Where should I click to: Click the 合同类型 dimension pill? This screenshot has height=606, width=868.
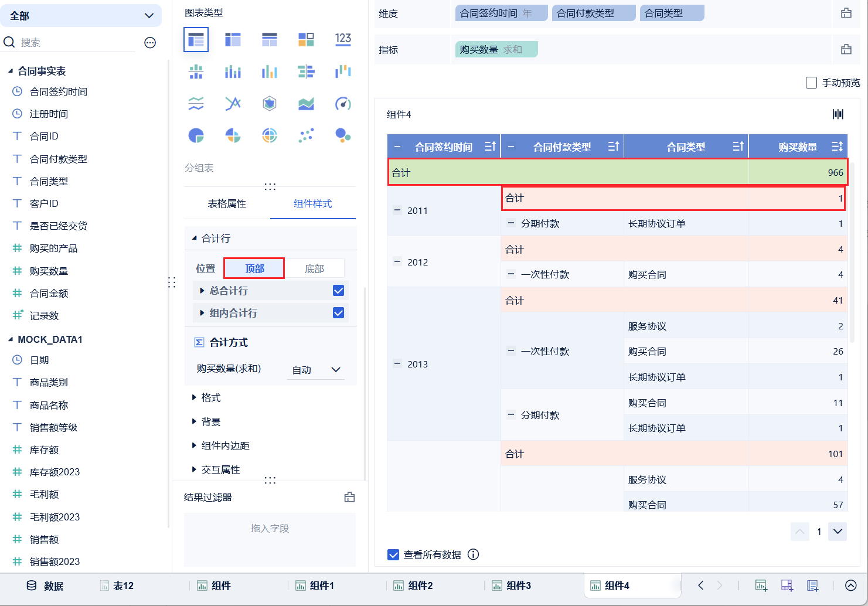672,13
